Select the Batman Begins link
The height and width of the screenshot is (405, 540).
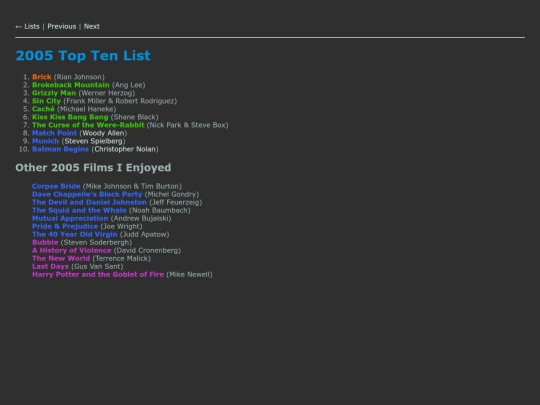pos(61,149)
